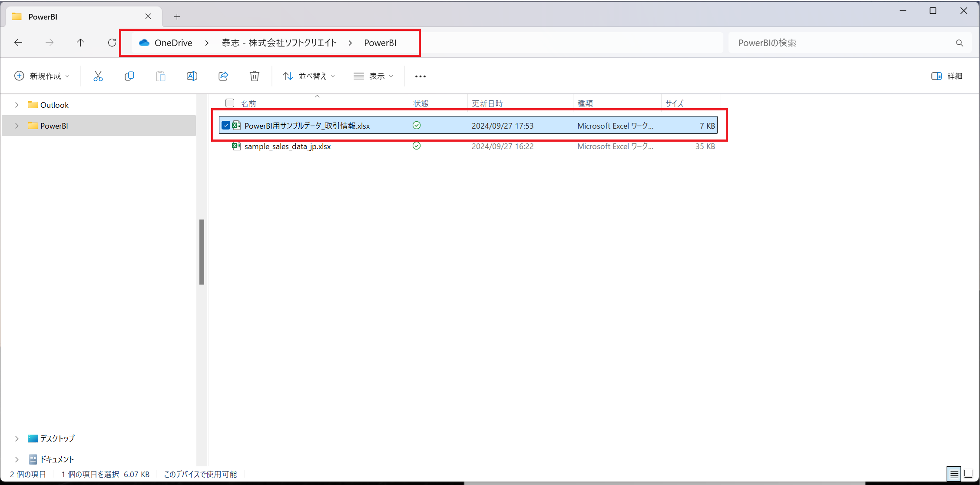Viewport: 980px width, 485px height.
Task: Toggle the select-all checkbox in header
Action: tap(230, 103)
